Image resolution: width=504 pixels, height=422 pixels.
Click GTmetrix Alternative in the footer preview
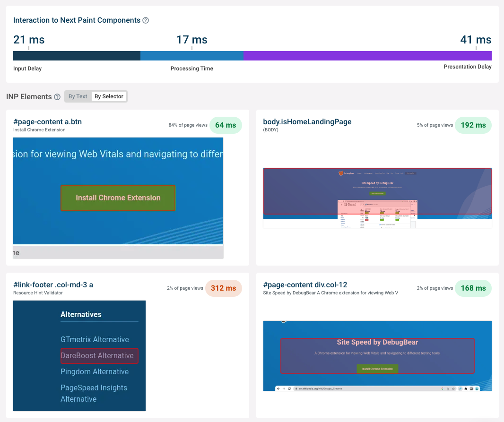point(95,339)
